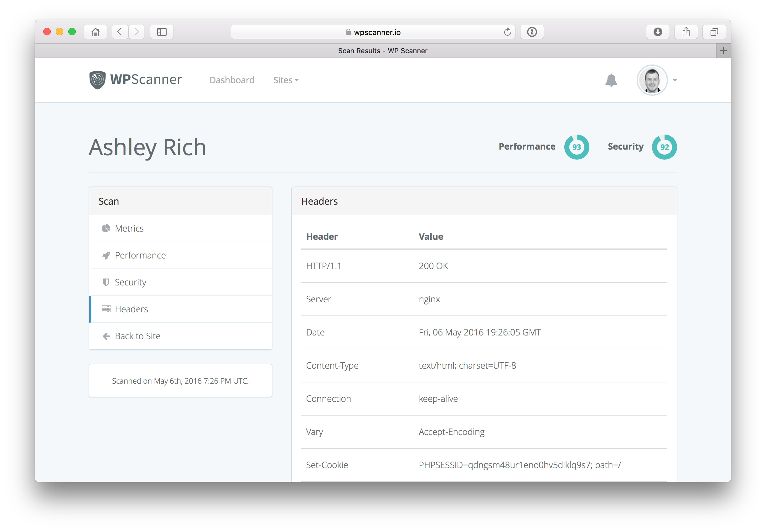Open Security in the Scan menu
The image size is (766, 532).
[x=180, y=282]
